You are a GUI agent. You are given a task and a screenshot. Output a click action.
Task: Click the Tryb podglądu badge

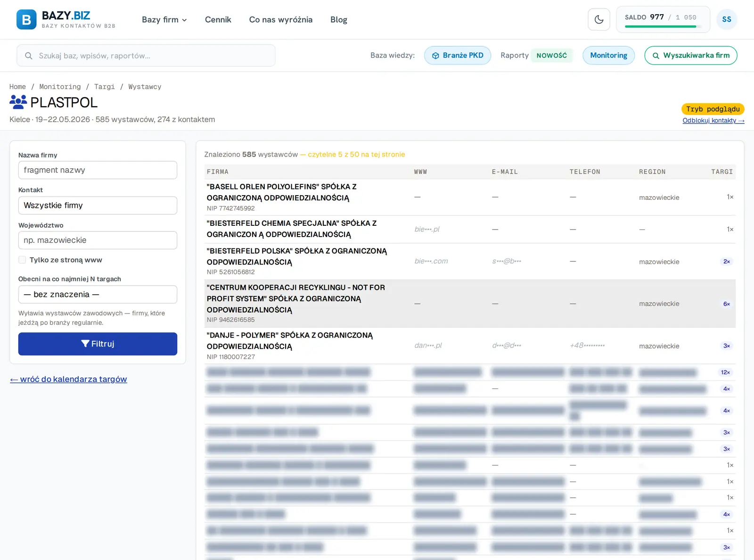pyautogui.click(x=713, y=109)
